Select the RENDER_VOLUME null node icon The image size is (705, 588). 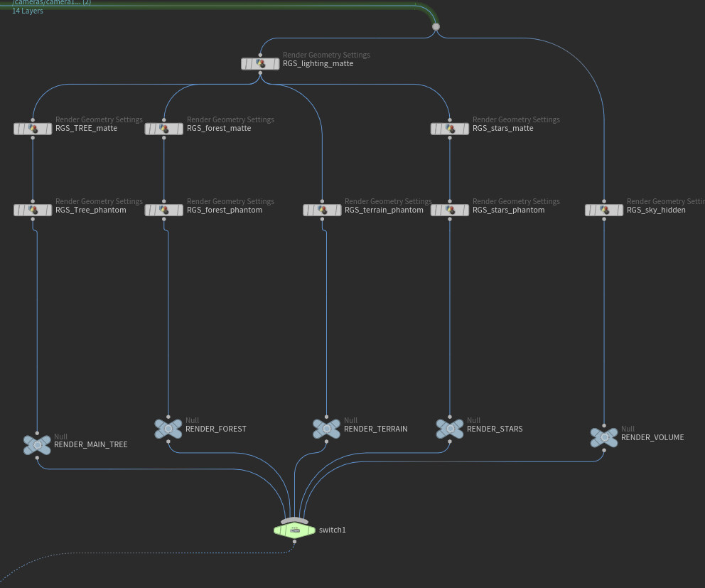(604, 437)
